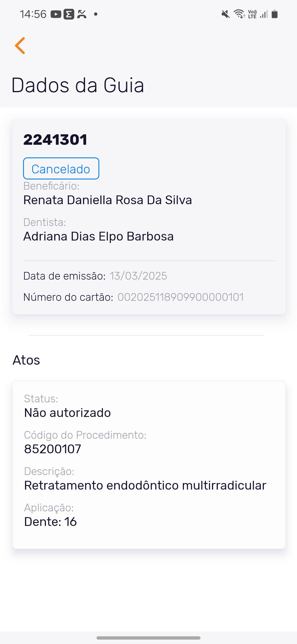The image size is (297, 644).
Task: Tap the muted sound status icon
Action: (x=226, y=14)
